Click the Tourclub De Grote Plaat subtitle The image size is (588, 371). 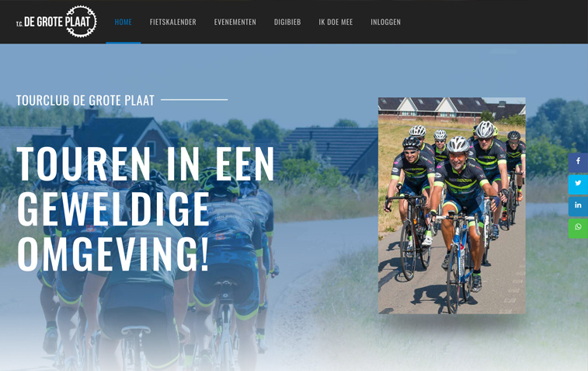point(85,100)
